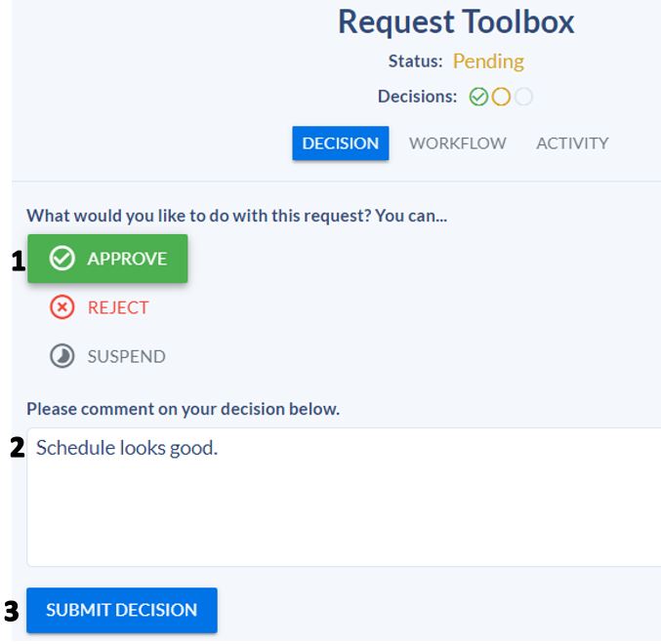Click the "Please comment on your decision" label

pyautogui.click(x=183, y=410)
